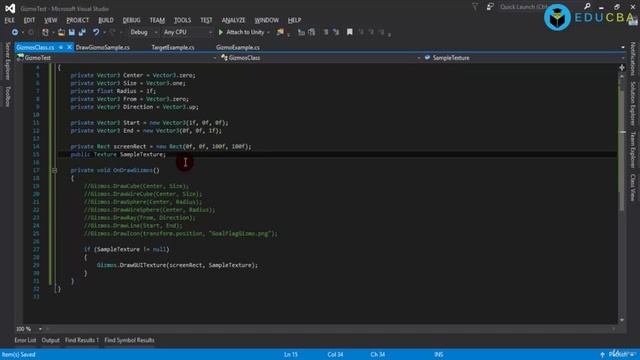640x360 pixels.
Task: Open the Toolbox side tab
Action: point(7,96)
